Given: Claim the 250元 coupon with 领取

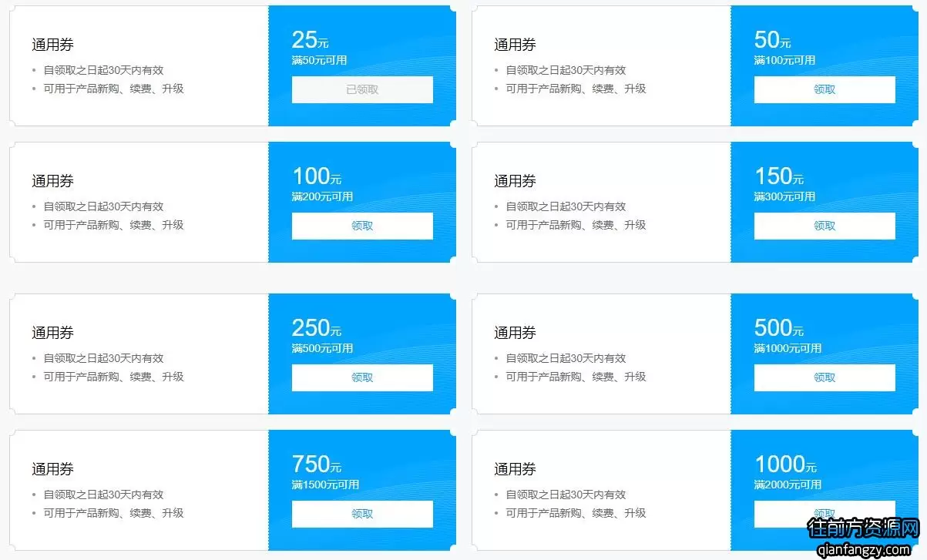Looking at the screenshot, I should pyautogui.click(x=362, y=377).
